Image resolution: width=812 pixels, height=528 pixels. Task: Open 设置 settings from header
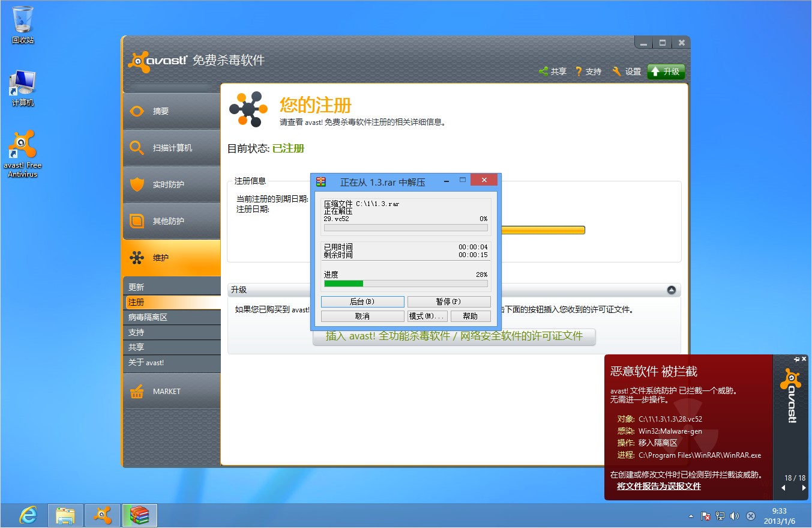(627, 71)
